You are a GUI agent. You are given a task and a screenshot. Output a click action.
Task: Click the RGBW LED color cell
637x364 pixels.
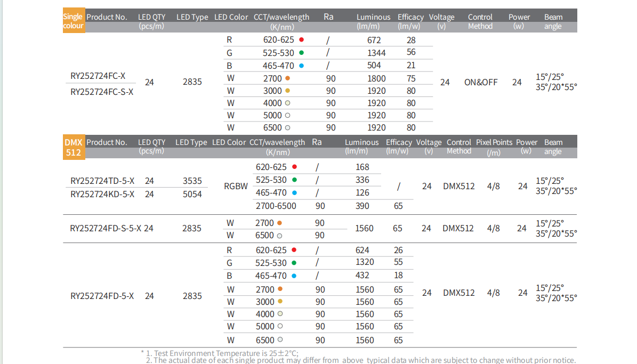click(x=236, y=187)
